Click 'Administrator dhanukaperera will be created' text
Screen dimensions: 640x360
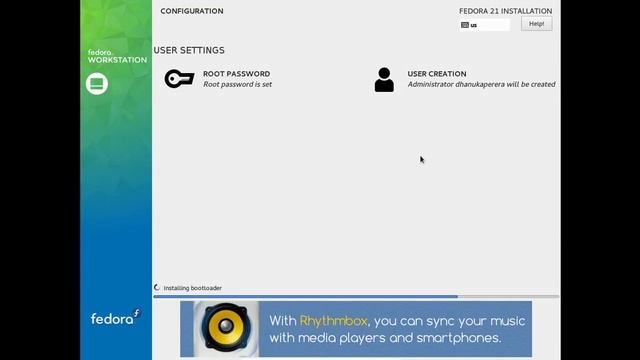coord(481,84)
